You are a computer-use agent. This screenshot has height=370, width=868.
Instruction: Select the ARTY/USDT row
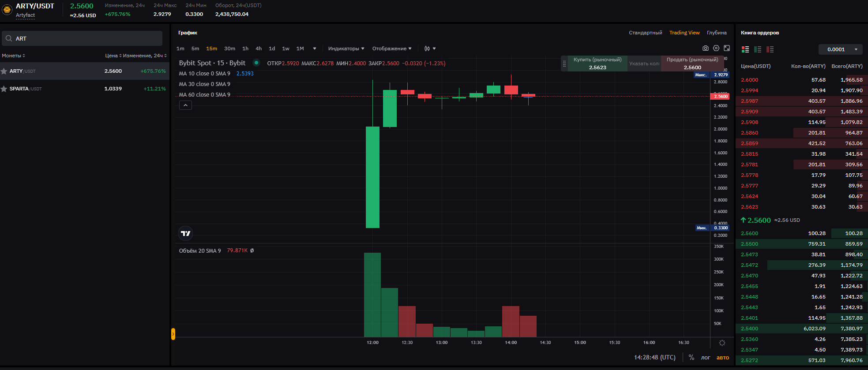tap(85, 71)
